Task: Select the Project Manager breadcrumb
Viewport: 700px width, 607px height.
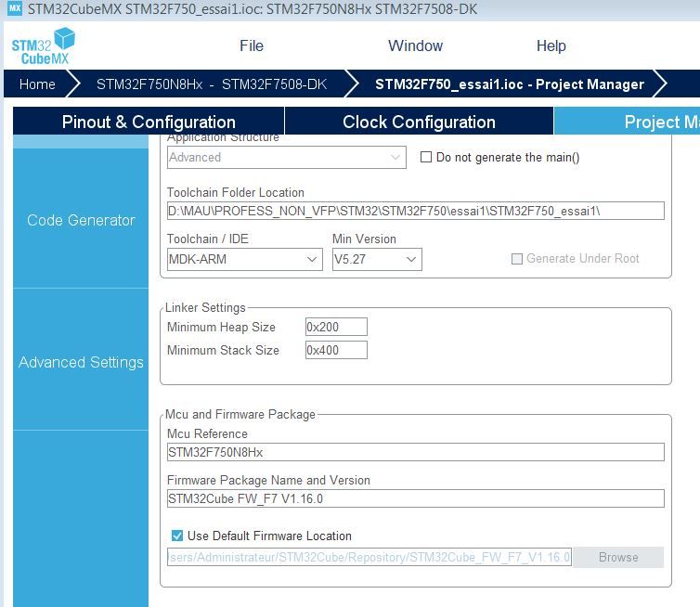Action: click(x=510, y=84)
